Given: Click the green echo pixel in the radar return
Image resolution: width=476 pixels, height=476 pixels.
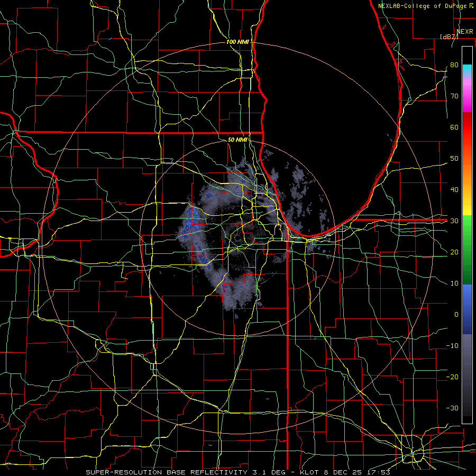Looking at the screenshot, I should tap(195, 214).
